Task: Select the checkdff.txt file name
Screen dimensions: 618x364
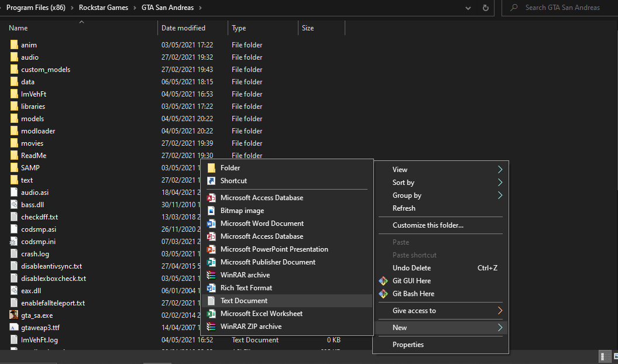Action: tap(39, 217)
